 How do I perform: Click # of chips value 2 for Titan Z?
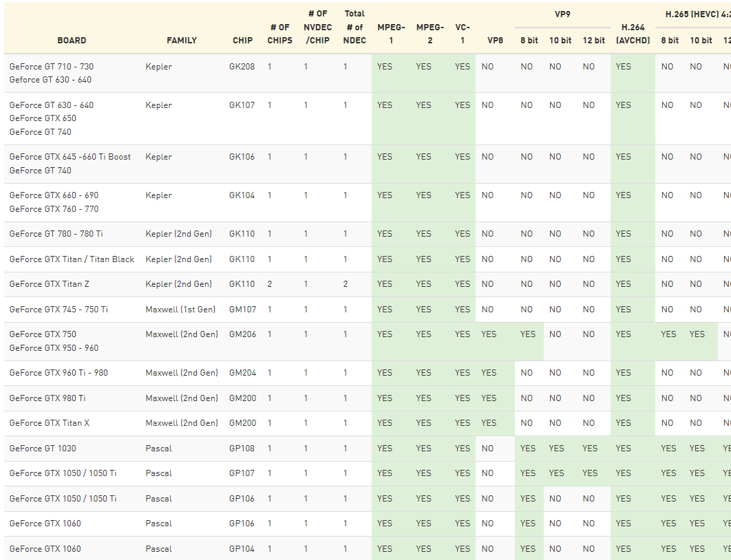[269, 284]
